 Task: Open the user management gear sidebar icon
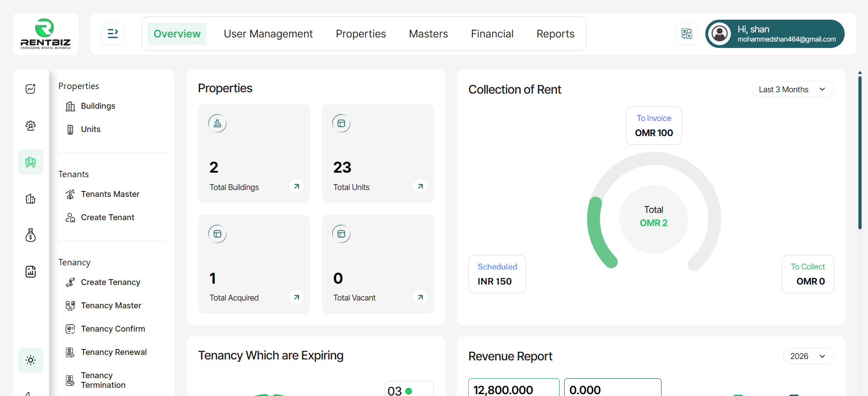click(x=31, y=126)
